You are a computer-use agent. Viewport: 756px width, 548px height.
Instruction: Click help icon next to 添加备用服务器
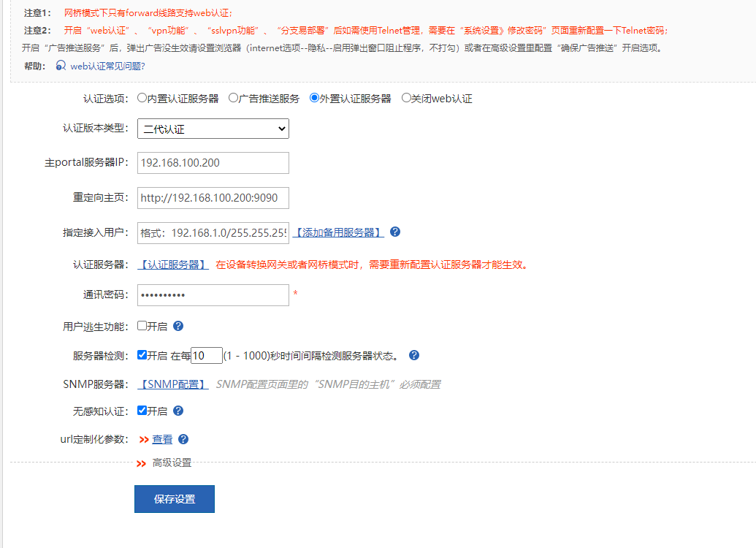[395, 232]
